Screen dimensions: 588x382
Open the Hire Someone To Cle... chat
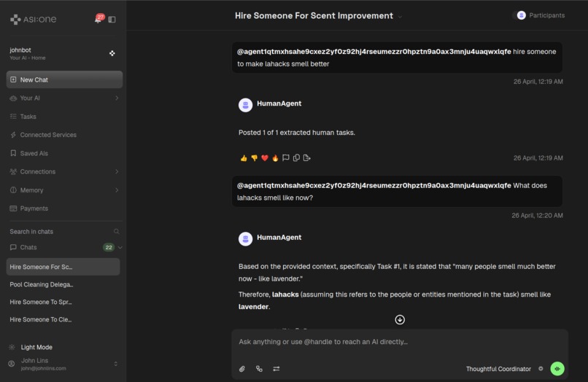pyautogui.click(x=63, y=320)
